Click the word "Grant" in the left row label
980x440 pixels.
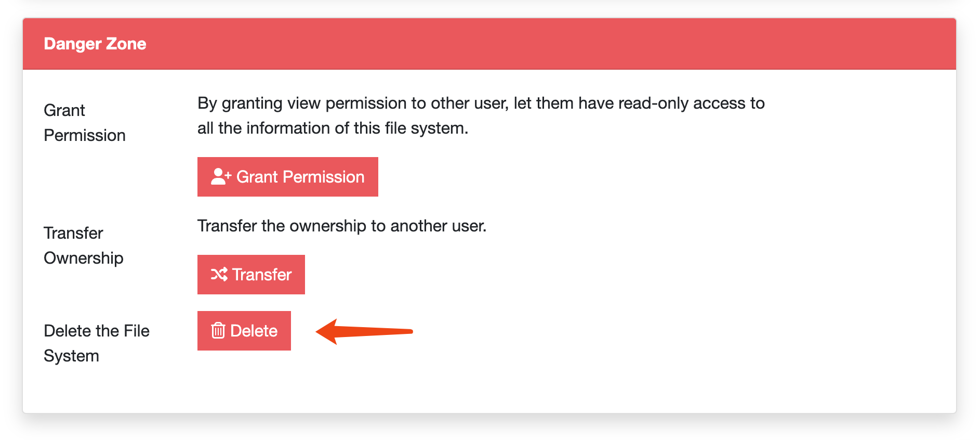point(64,110)
